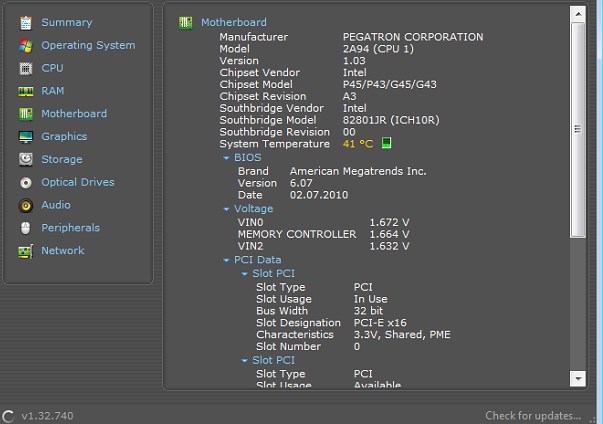Viewport: 603px width, 424px height.
Task: Click the Network card icon
Action: pyautogui.click(x=26, y=251)
